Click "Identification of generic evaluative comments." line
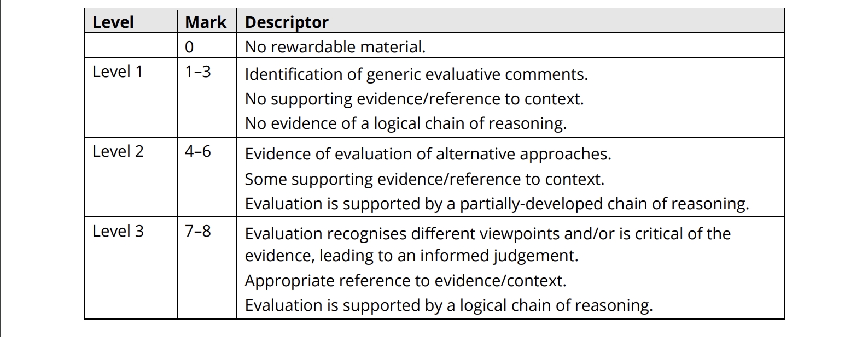This screenshot has width=868, height=337. (x=416, y=74)
